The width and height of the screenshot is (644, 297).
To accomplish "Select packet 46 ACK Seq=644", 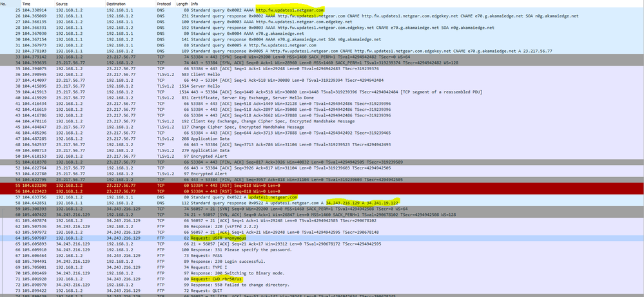I will click(x=322, y=133).
